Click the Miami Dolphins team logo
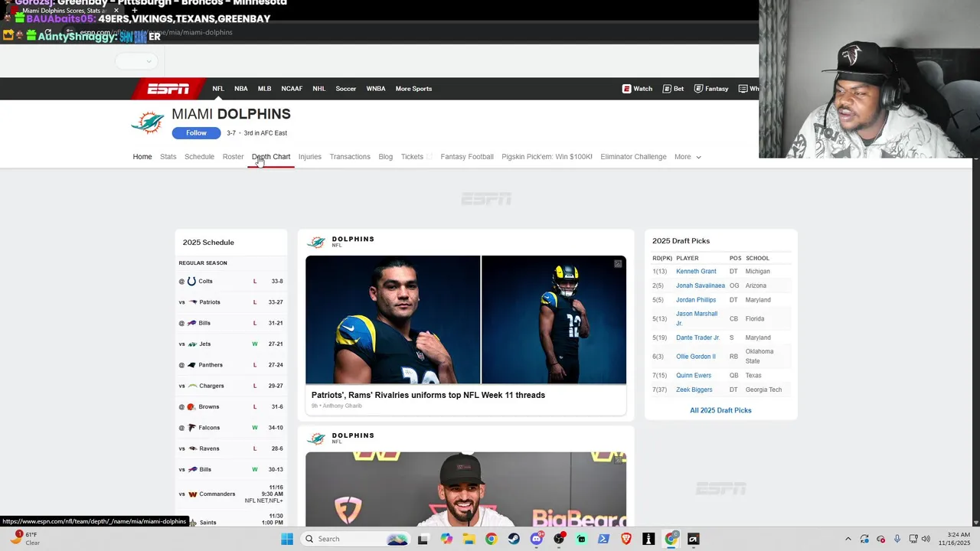The width and height of the screenshot is (980, 551). pyautogui.click(x=148, y=122)
